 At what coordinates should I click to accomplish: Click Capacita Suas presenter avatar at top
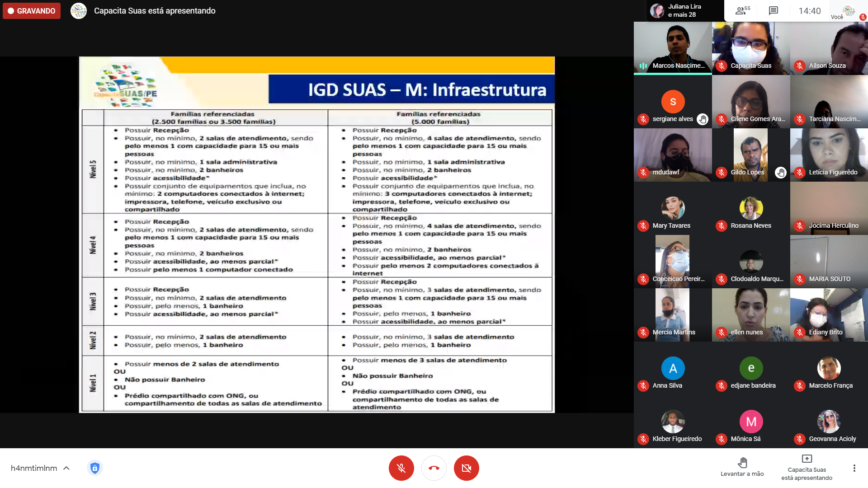[x=79, y=11]
